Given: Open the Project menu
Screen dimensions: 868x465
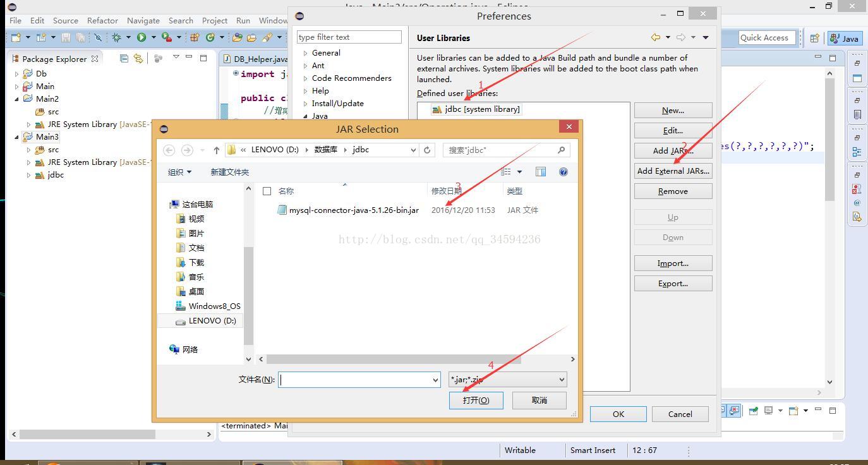Looking at the screenshot, I should pyautogui.click(x=215, y=20).
